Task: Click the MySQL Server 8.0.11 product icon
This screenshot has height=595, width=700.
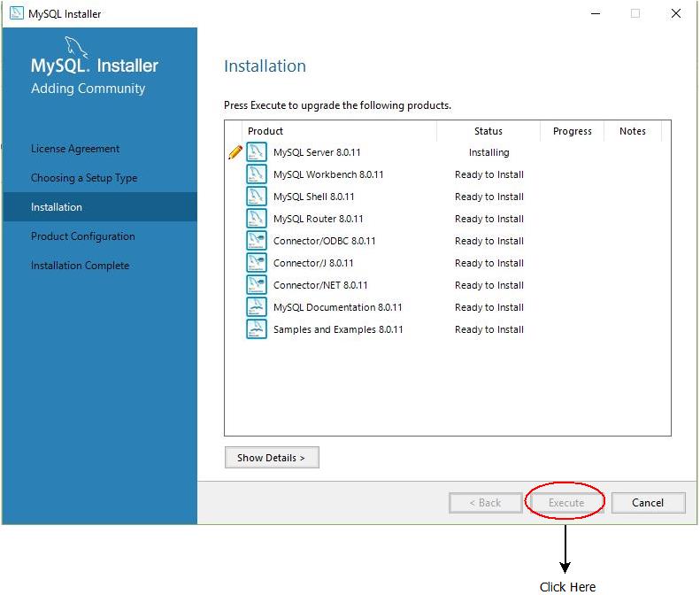Action: pyautogui.click(x=257, y=152)
